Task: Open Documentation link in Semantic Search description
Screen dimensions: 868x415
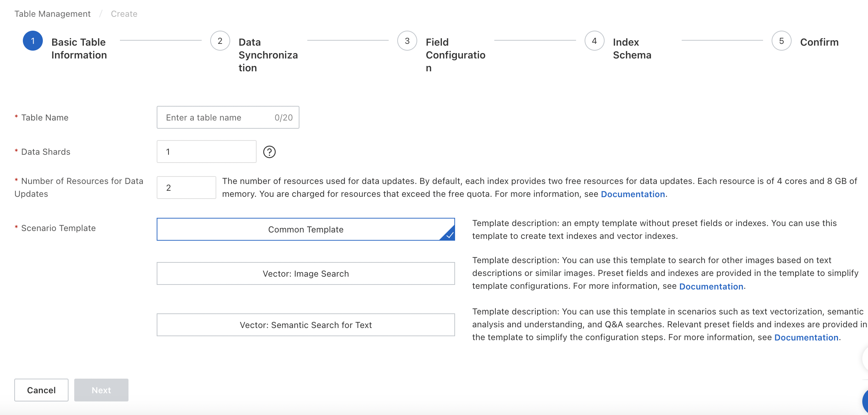Action: point(806,338)
